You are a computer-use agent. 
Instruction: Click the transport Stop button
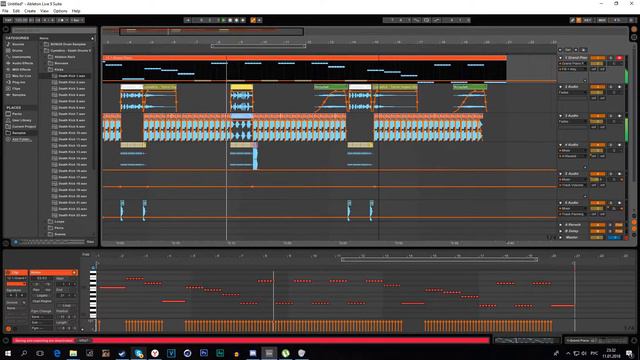click(230, 20)
